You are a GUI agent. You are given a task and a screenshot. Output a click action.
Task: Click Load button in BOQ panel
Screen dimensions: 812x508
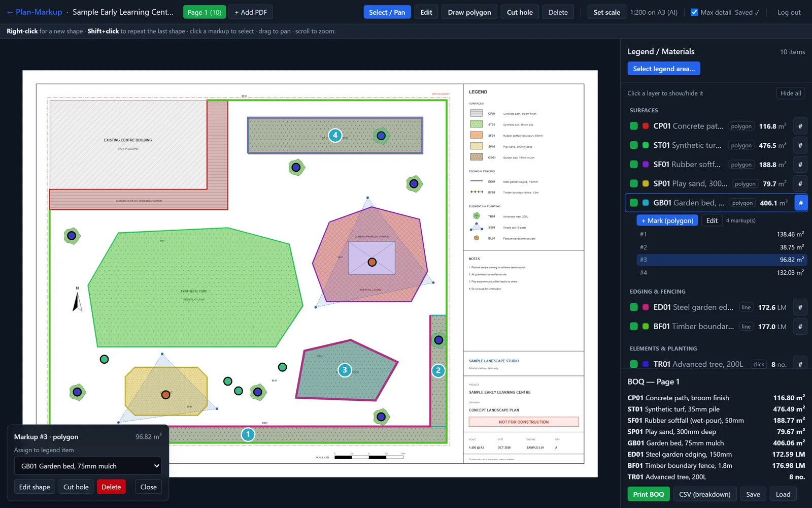point(783,494)
